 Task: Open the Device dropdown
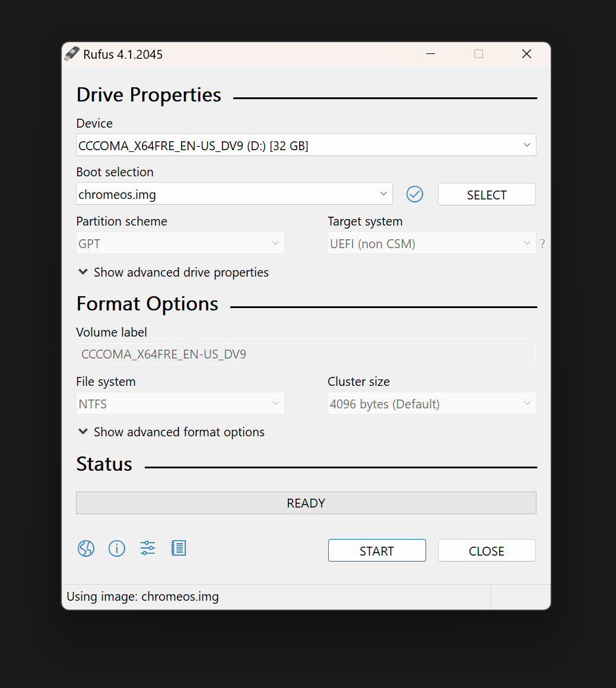(306, 145)
